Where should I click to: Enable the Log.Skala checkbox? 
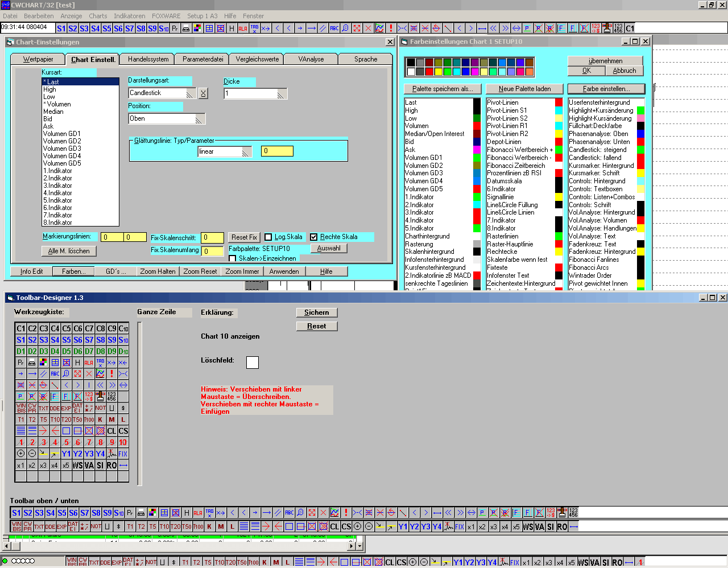[268, 237]
